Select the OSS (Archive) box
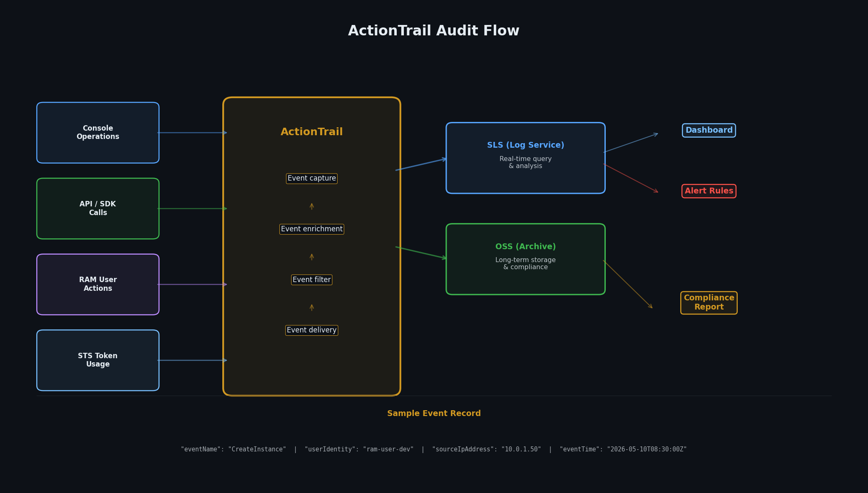 525,259
